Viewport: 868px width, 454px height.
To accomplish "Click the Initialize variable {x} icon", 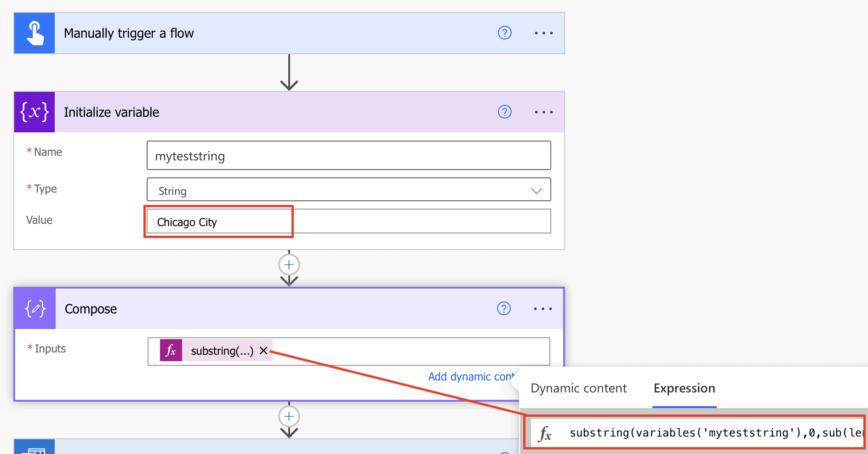I will 34,112.
